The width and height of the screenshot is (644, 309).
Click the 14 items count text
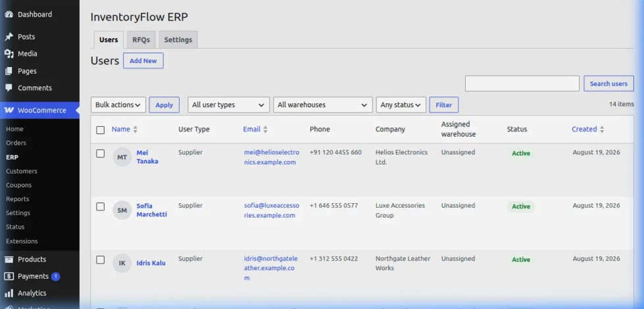coord(622,105)
